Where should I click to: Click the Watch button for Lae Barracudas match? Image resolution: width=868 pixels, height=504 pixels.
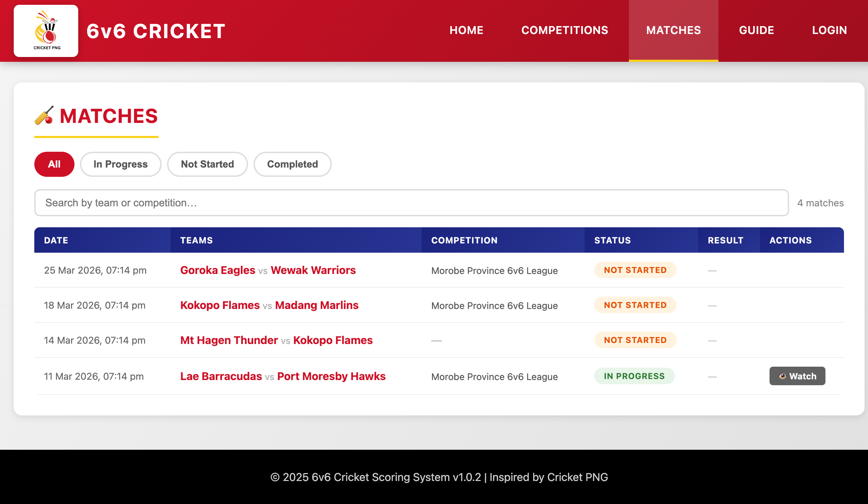[x=797, y=376]
